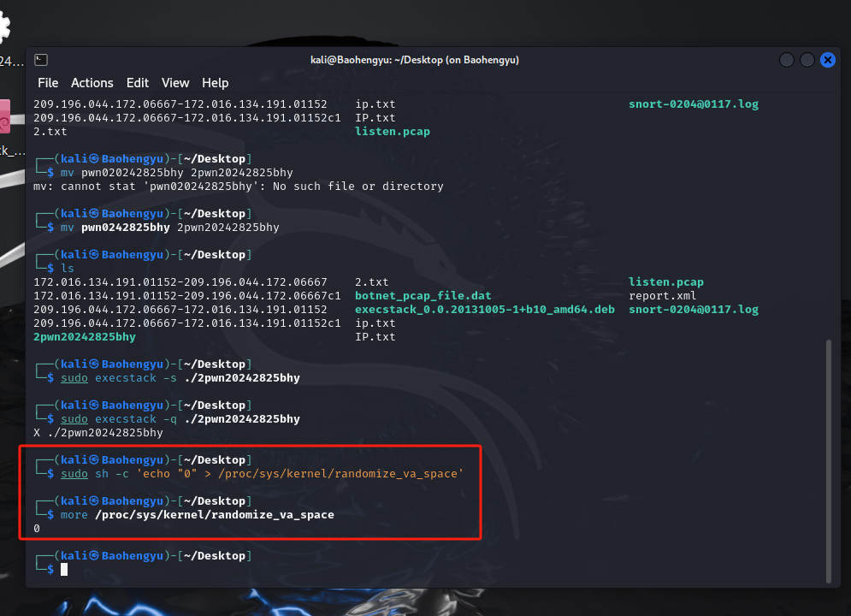Open the File menu

tap(48, 83)
